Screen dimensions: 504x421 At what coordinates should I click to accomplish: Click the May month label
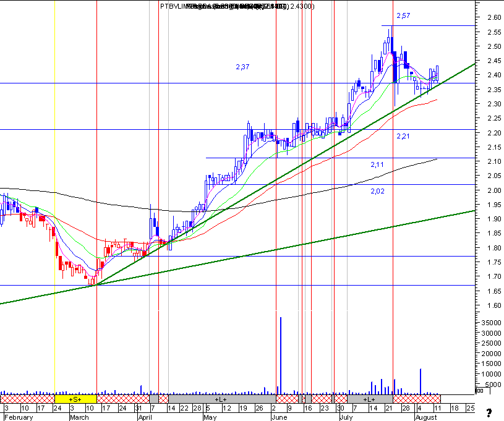pyautogui.click(x=210, y=417)
